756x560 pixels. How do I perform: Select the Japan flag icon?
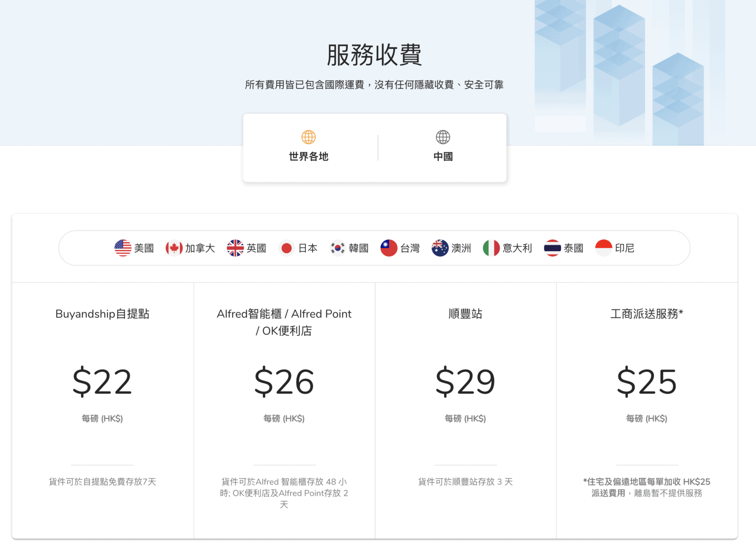point(286,248)
